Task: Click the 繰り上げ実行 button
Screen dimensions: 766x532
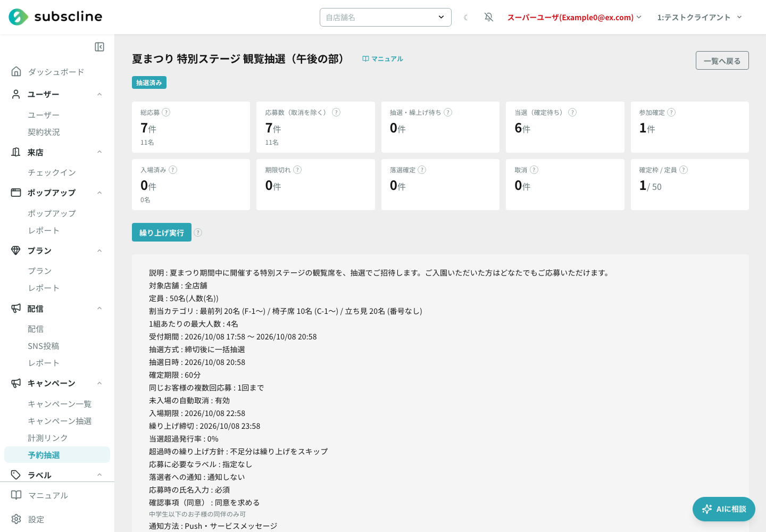Action: pyautogui.click(x=162, y=232)
